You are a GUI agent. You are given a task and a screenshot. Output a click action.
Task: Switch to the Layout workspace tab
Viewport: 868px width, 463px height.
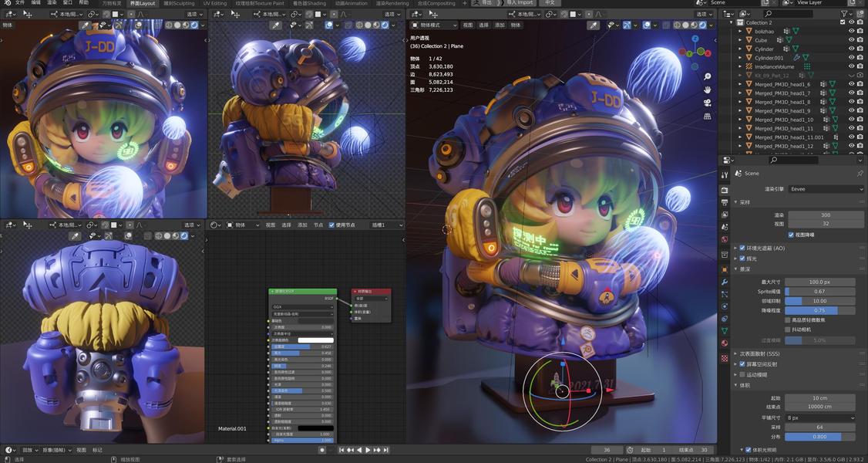(x=143, y=3)
